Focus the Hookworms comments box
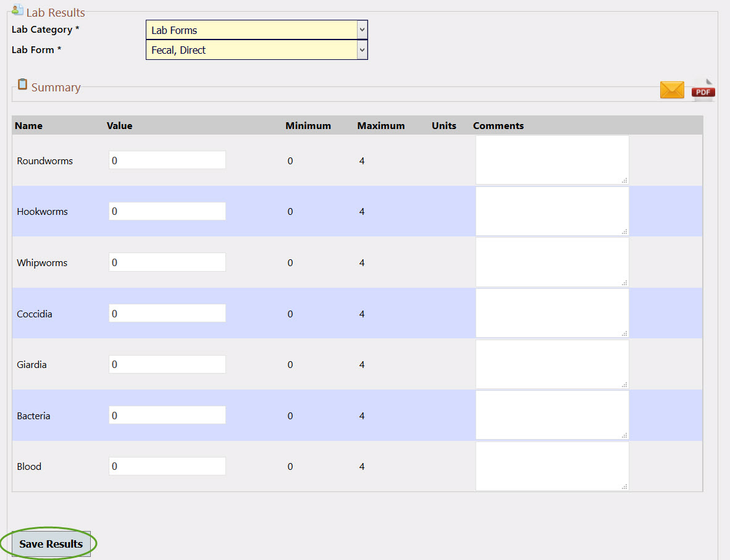The height and width of the screenshot is (560, 730). point(552,211)
